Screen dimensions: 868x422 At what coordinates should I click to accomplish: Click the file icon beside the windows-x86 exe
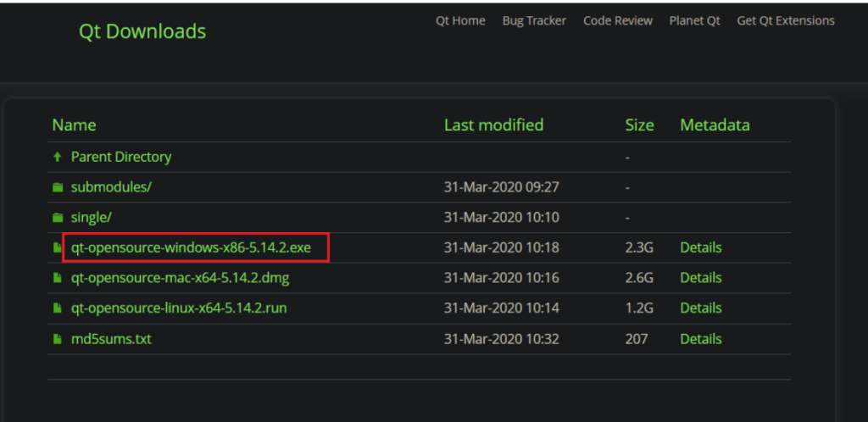pyautogui.click(x=57, y=247)
